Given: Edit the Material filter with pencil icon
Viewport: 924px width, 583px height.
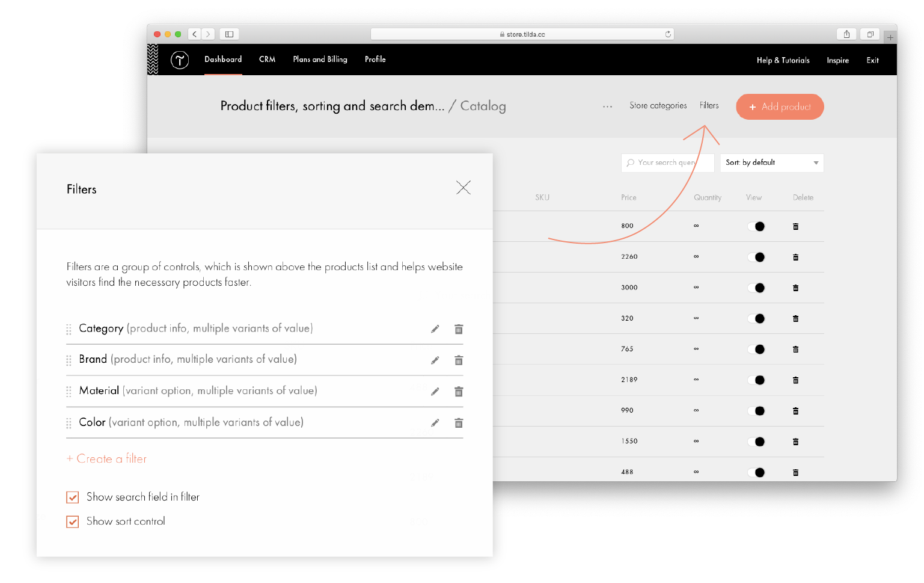Looking at the screenshot, I should tap(435, 392).
